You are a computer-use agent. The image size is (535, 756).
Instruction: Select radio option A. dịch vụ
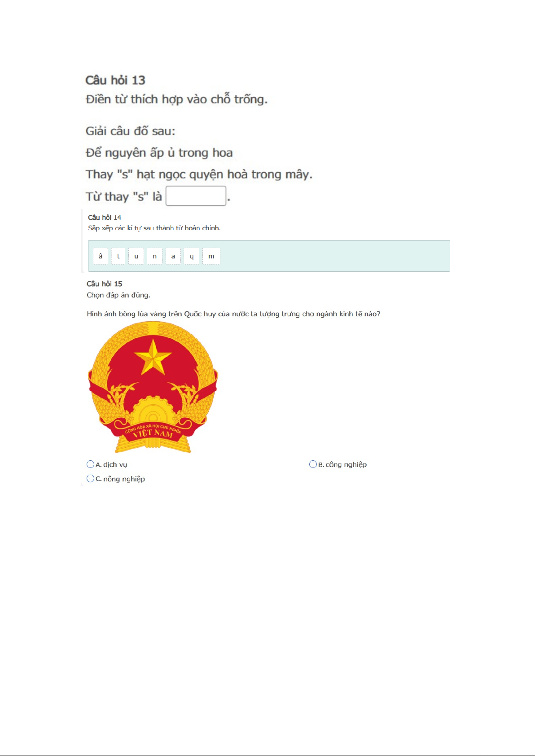90,464
